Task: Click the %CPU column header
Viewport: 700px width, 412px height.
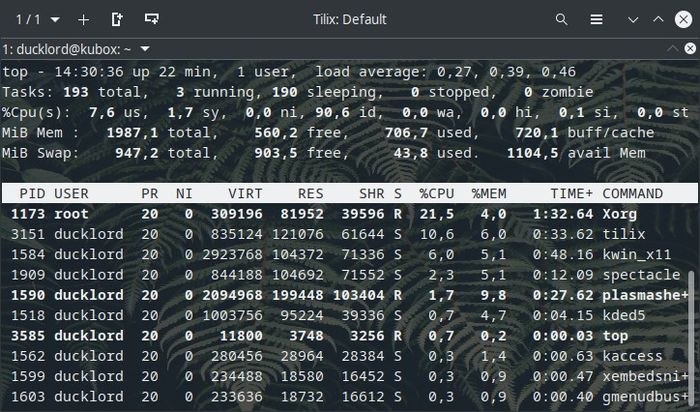Action: click(x=437, y=194)
